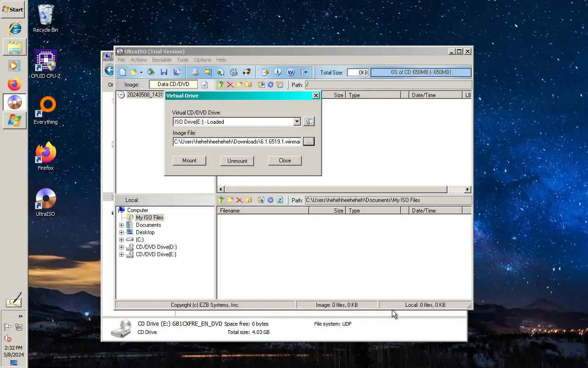Click the red X delete icon in Image toolbar

[230, 85]
